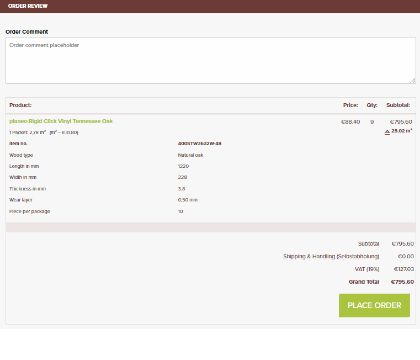420x360 pixels.
Task: Click the VAT (19%) label
Action: (x=367, y=269)
